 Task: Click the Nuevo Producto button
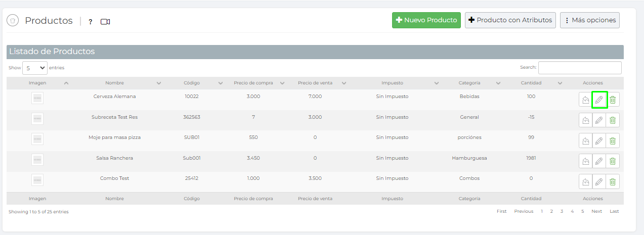(x=426, y=20)
